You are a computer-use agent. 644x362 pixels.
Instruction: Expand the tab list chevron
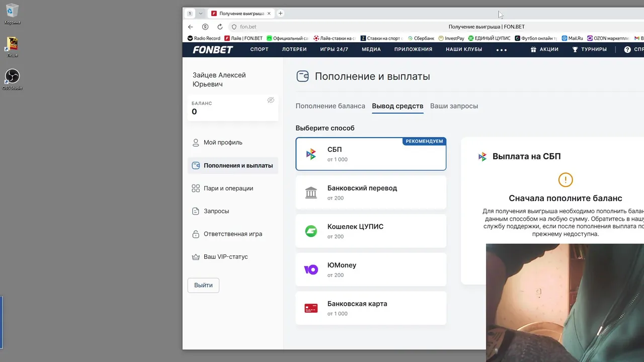200,14
